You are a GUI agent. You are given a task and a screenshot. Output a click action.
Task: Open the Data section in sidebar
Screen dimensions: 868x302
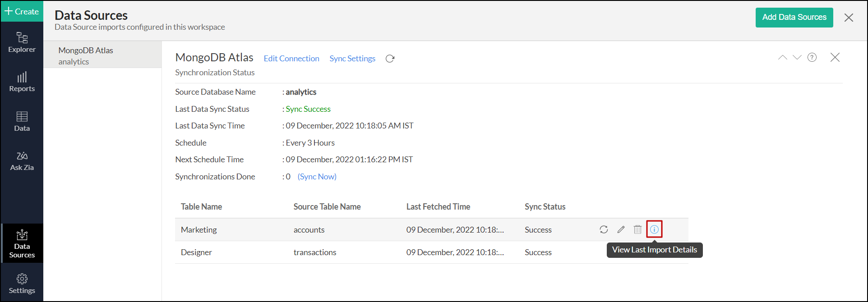[22, 122]
